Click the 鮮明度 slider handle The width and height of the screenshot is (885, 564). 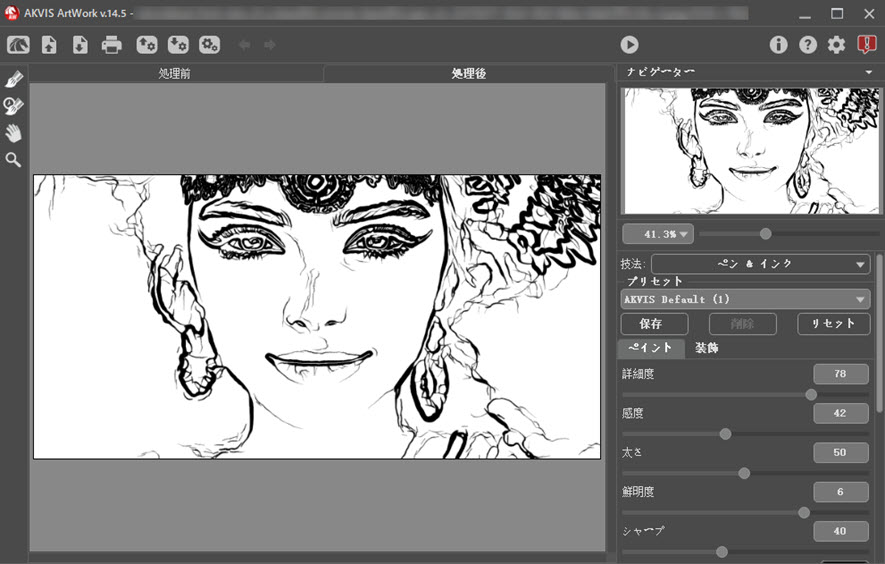[804, 513]
